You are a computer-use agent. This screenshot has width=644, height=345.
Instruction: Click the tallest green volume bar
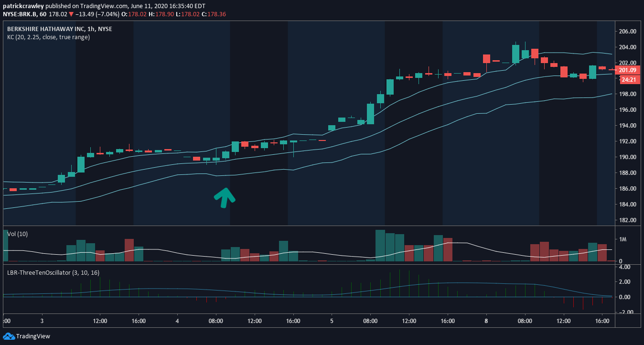click(x=380, y=246)
